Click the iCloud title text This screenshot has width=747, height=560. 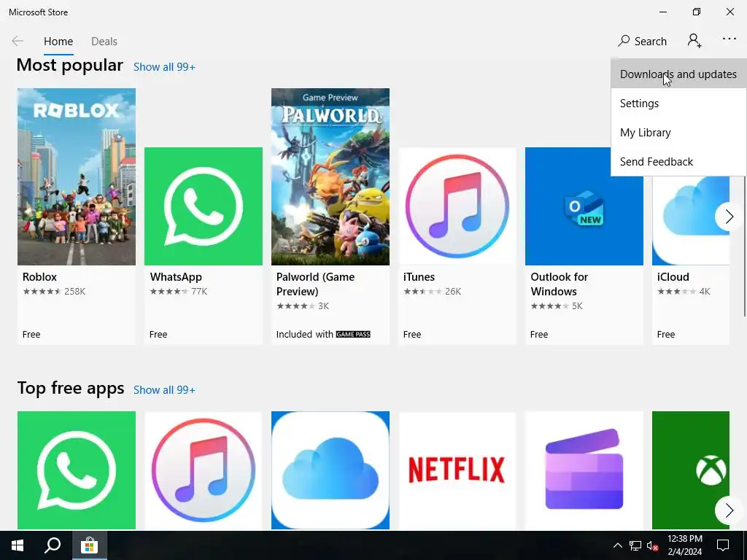(x=673, y=277)
